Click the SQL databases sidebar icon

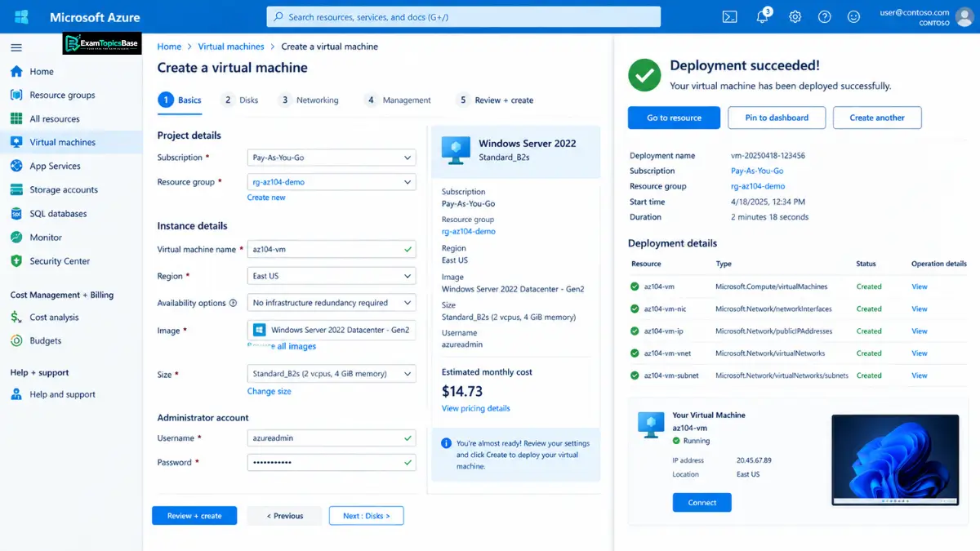click(16, 213)
